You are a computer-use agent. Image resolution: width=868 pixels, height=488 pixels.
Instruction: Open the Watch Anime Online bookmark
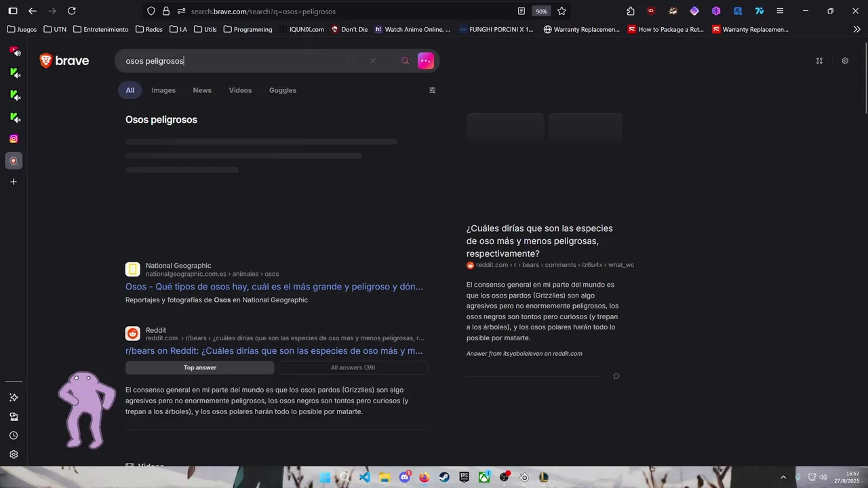[412, 29]
